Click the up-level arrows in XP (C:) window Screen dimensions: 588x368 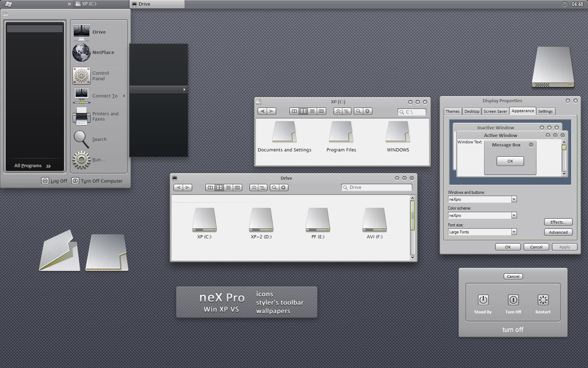[338, 111]
